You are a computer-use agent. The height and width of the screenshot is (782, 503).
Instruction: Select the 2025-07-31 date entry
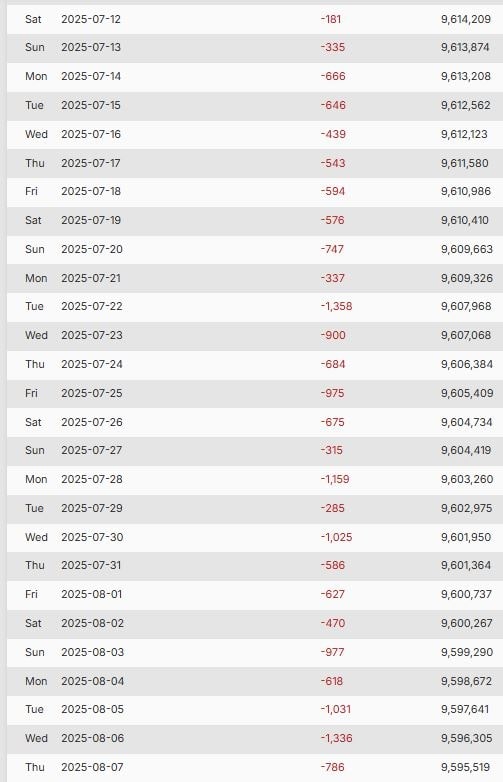point(91,565)
